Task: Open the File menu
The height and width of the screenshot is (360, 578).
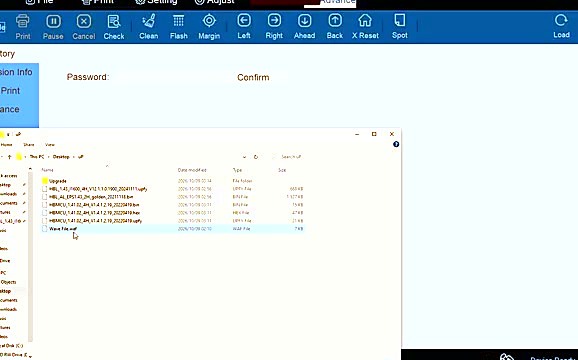Action: (40, 2)
